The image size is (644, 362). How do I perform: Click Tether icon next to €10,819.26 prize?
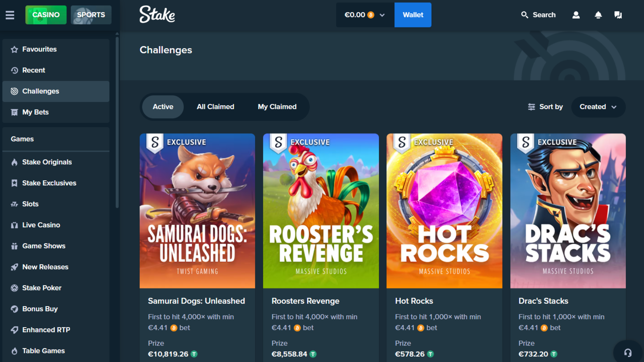[x=194, y=354]
